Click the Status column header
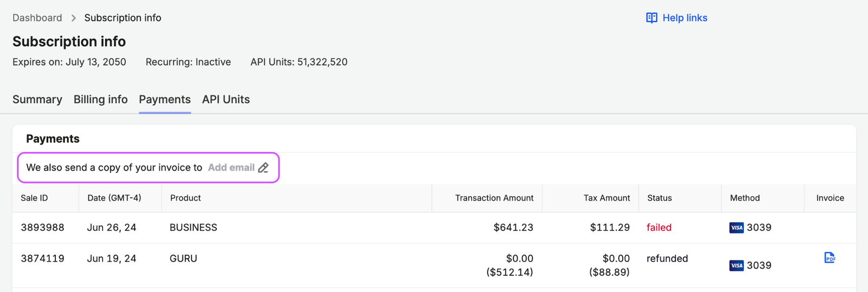The height and width of the screenshot is (292, 868). 660,198
